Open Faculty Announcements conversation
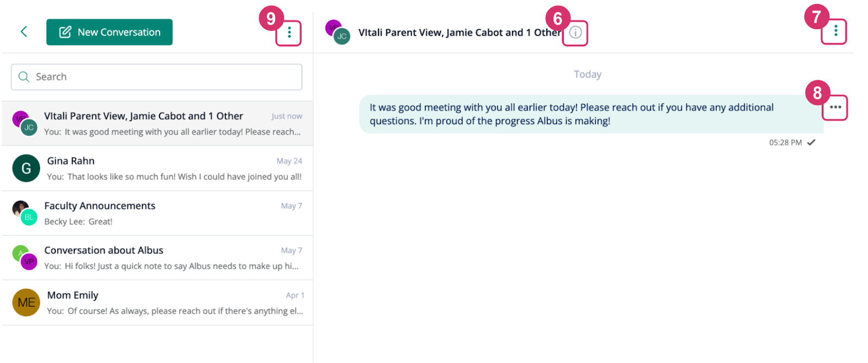 tap(157, 213)
